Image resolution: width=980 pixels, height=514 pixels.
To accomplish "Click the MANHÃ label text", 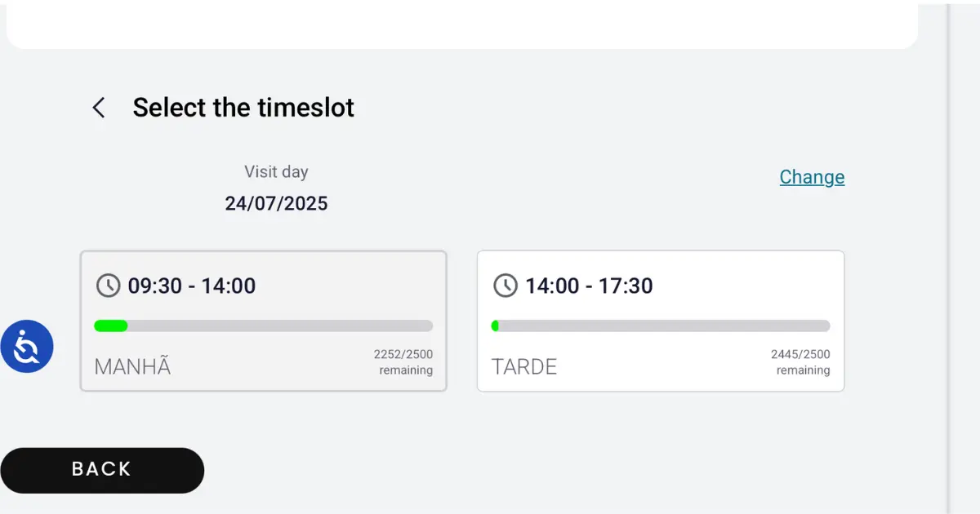I will pos(132,366).
